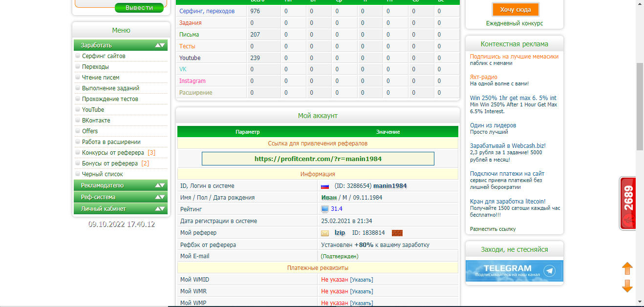The width and height of the screenshot is (644, 307).
Task: Open ВКонтакте menu item
Action: click(x=96, y=121)
